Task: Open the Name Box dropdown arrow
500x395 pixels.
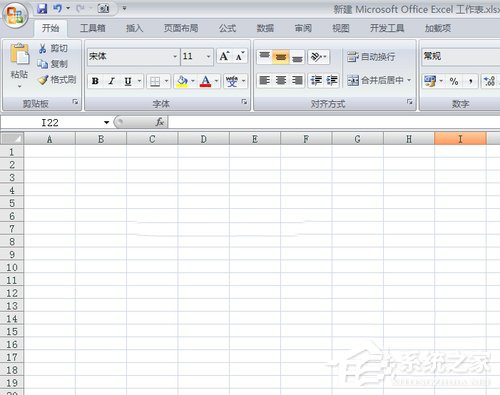Action: click(106, 122)
